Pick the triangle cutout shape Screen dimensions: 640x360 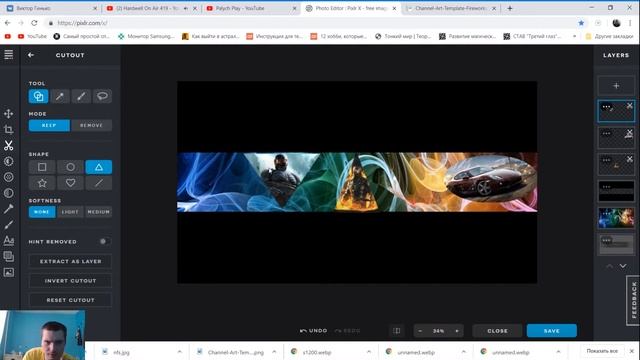tap(99, 167)
